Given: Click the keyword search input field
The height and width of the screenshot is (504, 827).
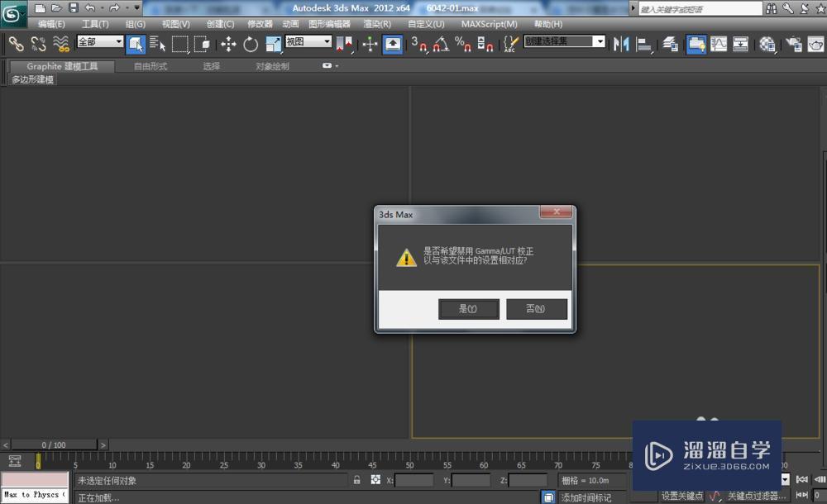Looking at the screenshot, I should coord(700,9).
